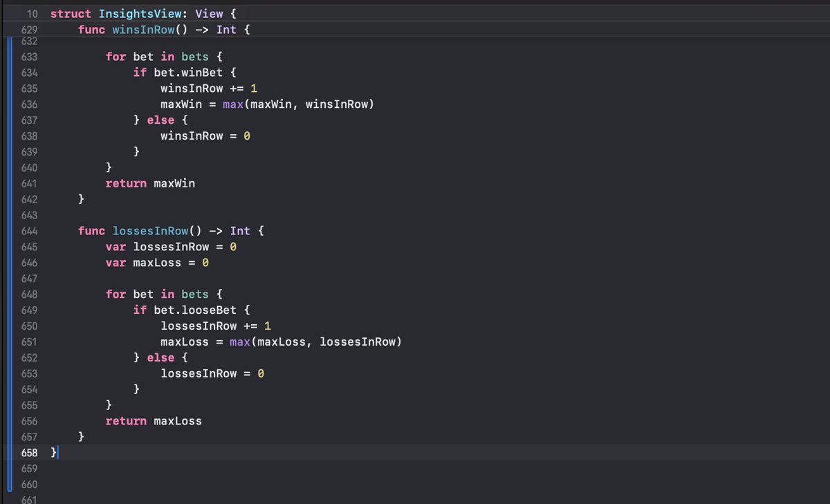Click the blue source-control change bar in gutter

[10, 265]
